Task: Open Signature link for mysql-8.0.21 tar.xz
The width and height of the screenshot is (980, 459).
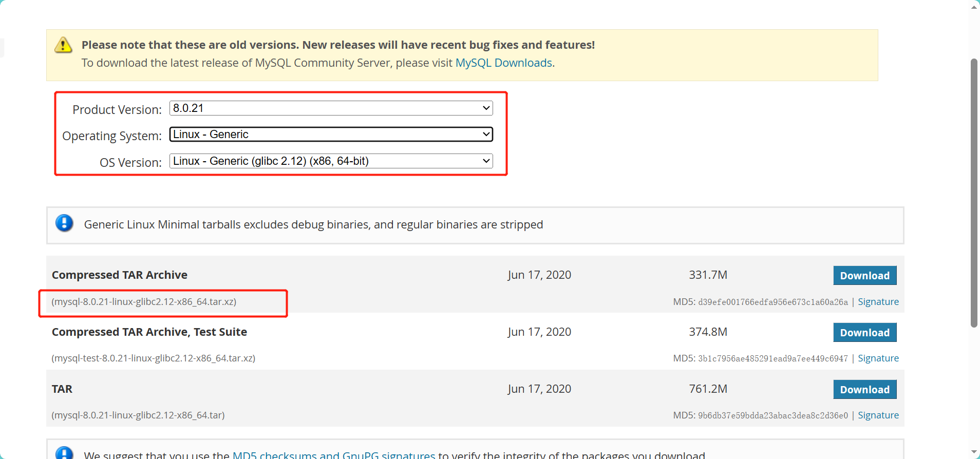Action: click(878, 302)
